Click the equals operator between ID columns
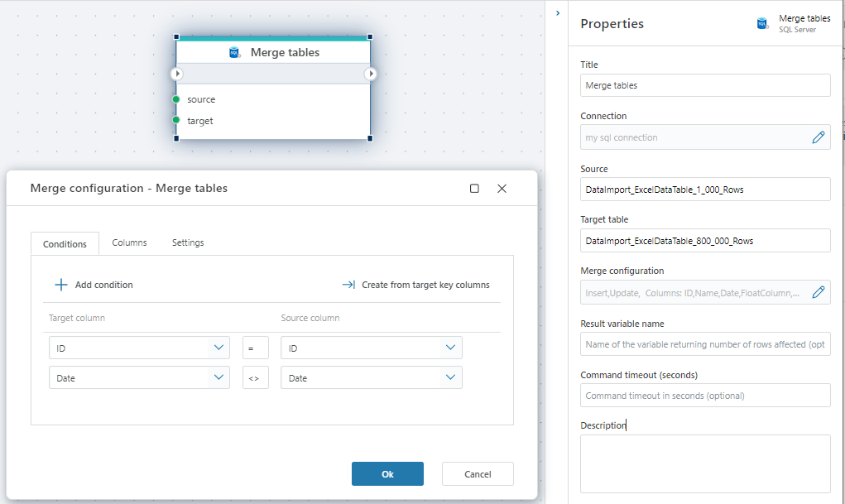The width and height of the screenshot is (845, 504). tap(255, 347)
